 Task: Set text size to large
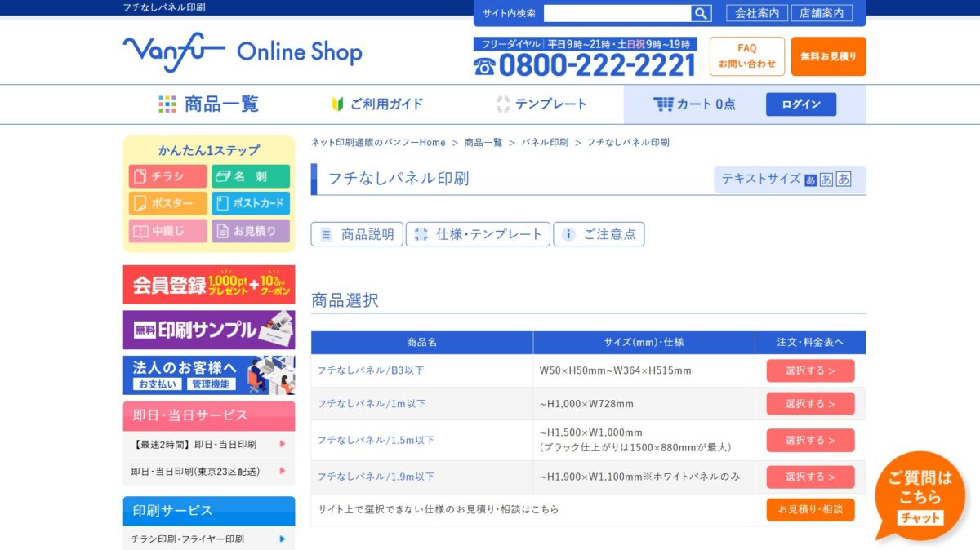(844, 180)
